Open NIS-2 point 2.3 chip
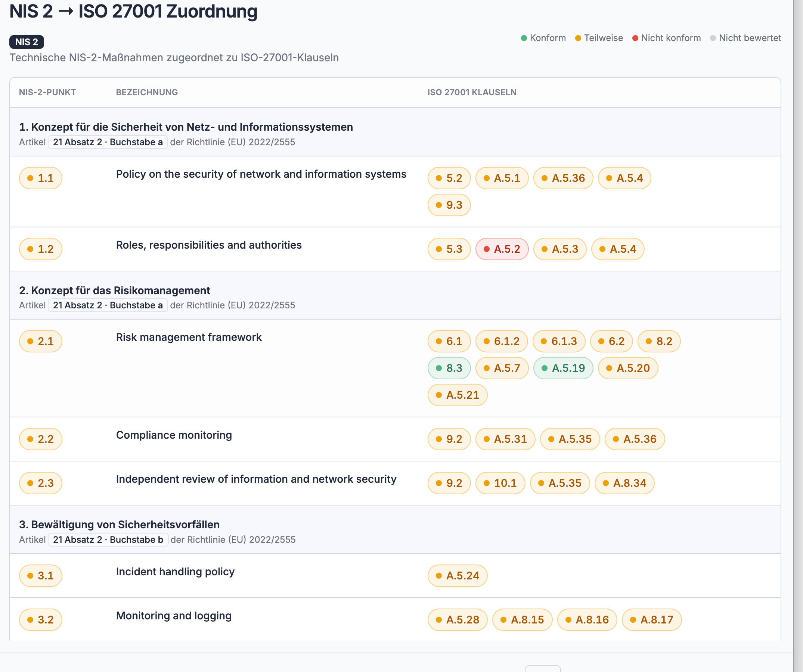The image size is (803, 672). pos(41,483)
